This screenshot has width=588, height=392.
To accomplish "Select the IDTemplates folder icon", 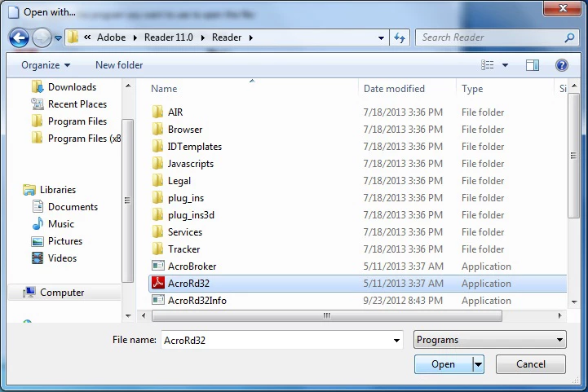I will tap(158, 146).
